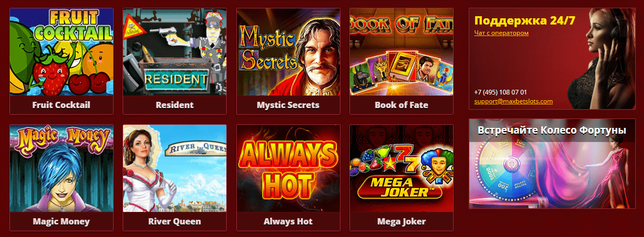This screenshot has height=237, width=644.
Task: Launch the Resident slot image
Action: pos(175,52)
